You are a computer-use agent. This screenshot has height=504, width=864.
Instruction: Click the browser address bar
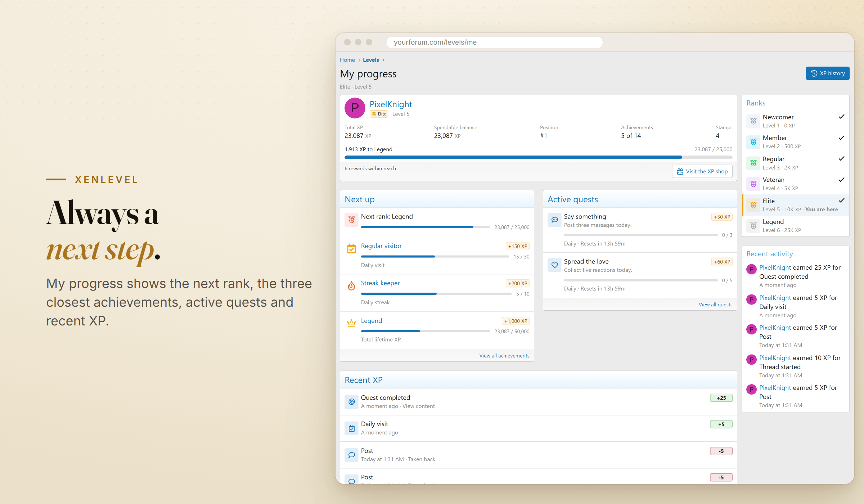494,42
